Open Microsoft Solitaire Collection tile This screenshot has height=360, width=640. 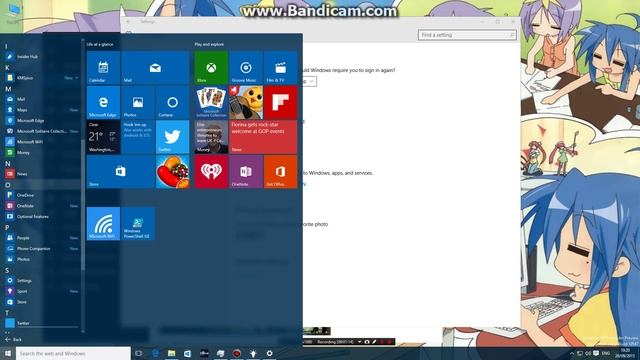point(211,102)
